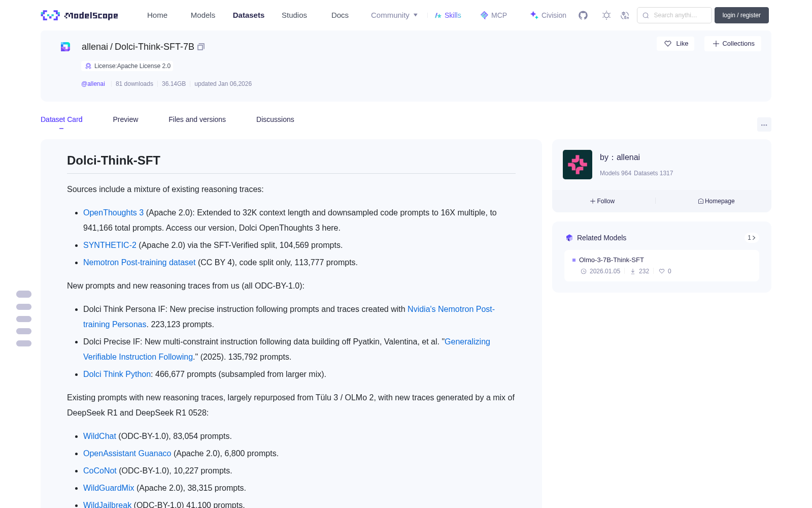812x508 pixels.
Task: Expand Related Models list via 1 > arrow
Action: pyautogui.click(x=752, y=238)
